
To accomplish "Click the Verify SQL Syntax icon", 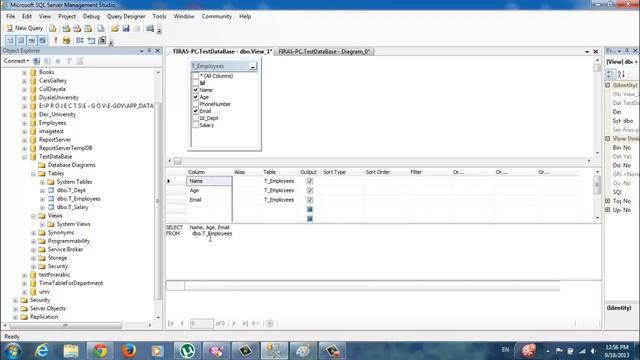I will point(67,40).
